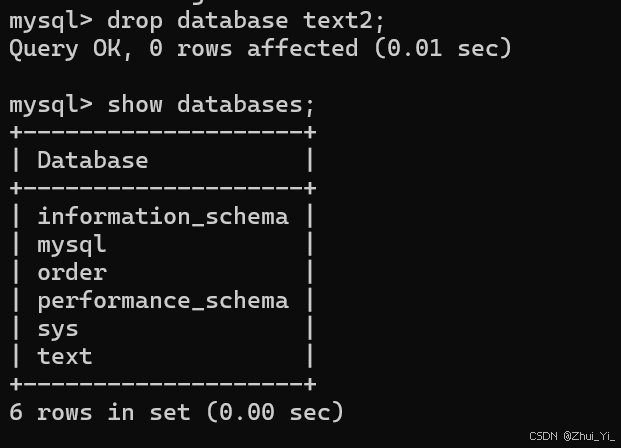Select the 'Database' column header

pyautogui.click(x=92, y=160)
